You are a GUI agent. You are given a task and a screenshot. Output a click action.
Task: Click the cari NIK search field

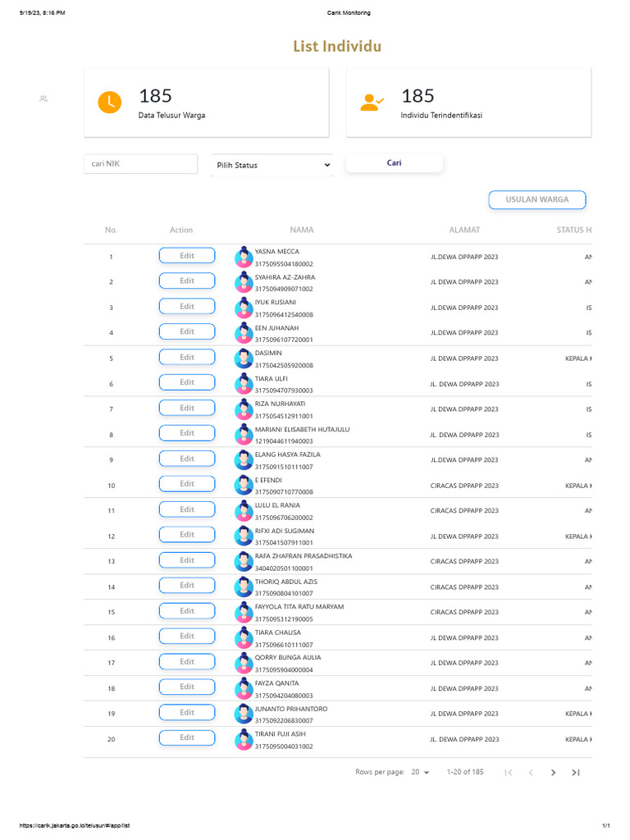click(140, 164)
